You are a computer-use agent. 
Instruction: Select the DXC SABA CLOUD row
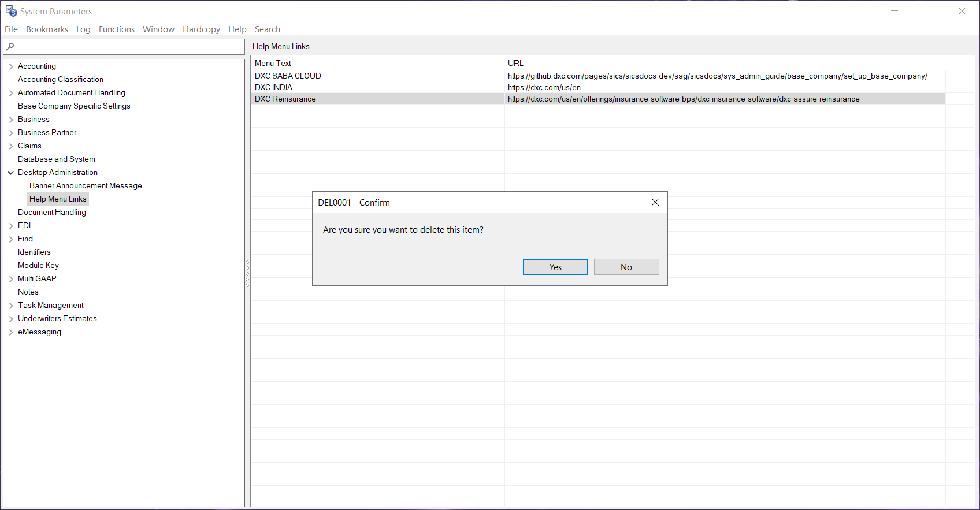tap(598, 76)
